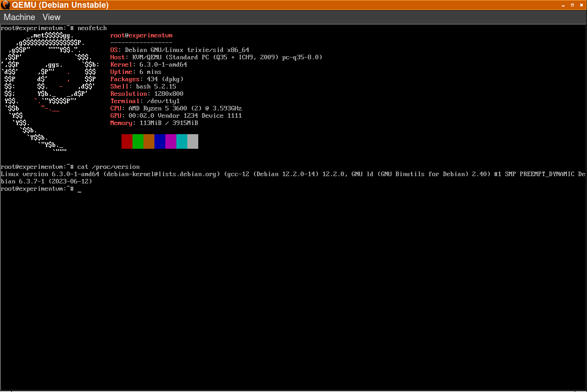587x392 pixels.
Task: Click the root@experimentvm neofetch header text
Action: click(x=141, y=36)
